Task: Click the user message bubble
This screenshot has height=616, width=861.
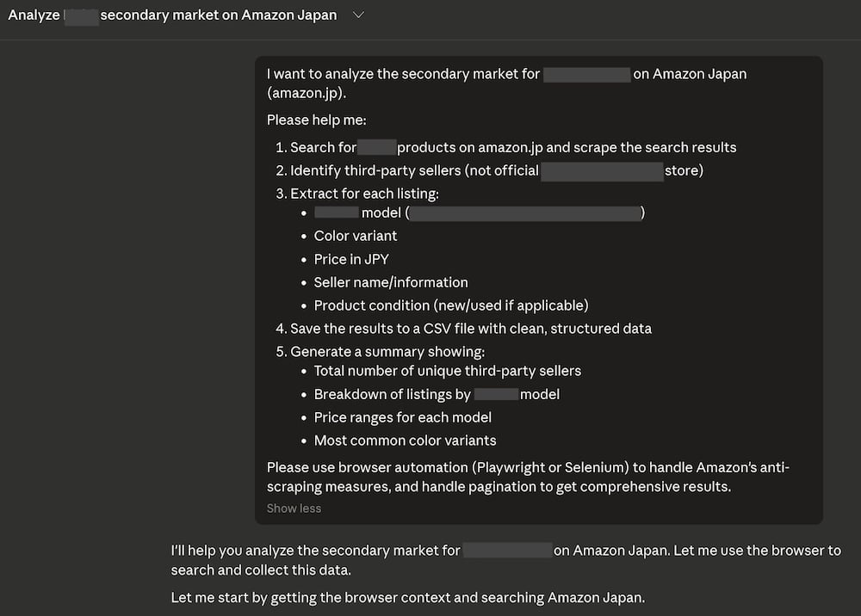Action: pyautogui.click(x=538, y=284)
